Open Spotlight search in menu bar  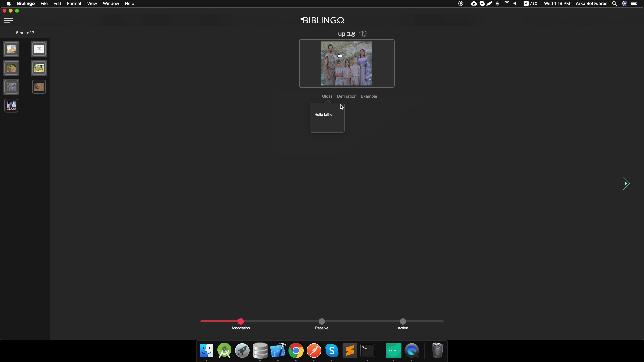click(614, 3)
